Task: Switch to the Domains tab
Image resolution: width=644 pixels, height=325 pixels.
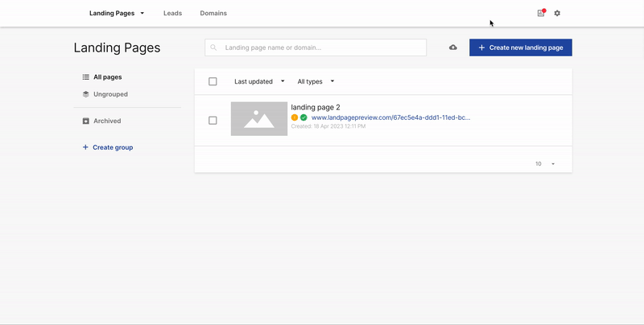Action: 213,13
